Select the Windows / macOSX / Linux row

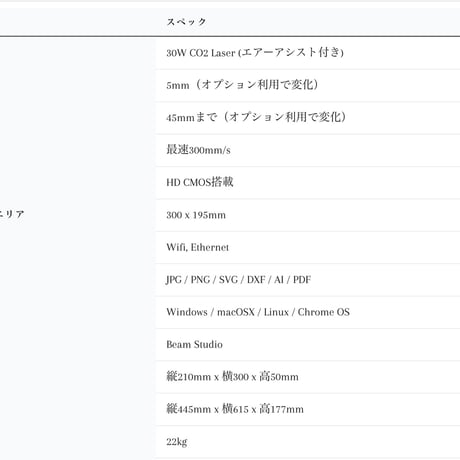pos(308,312)
